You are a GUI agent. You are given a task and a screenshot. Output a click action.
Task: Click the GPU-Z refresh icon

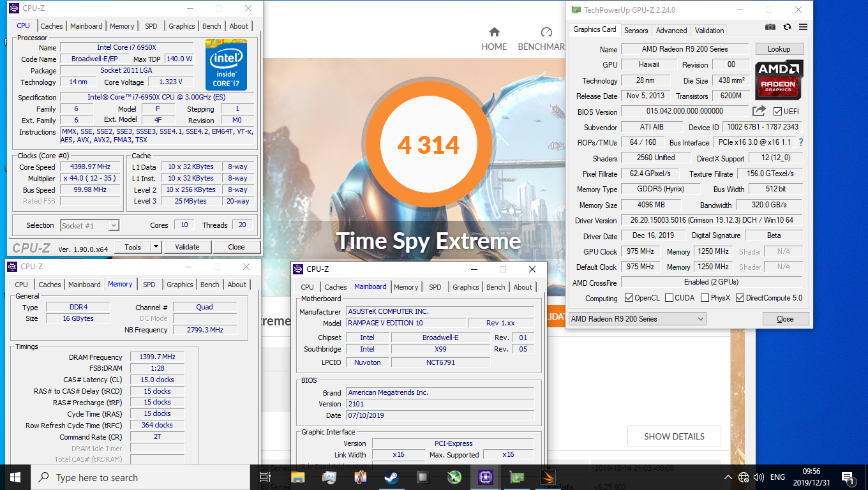click(787, 27)
